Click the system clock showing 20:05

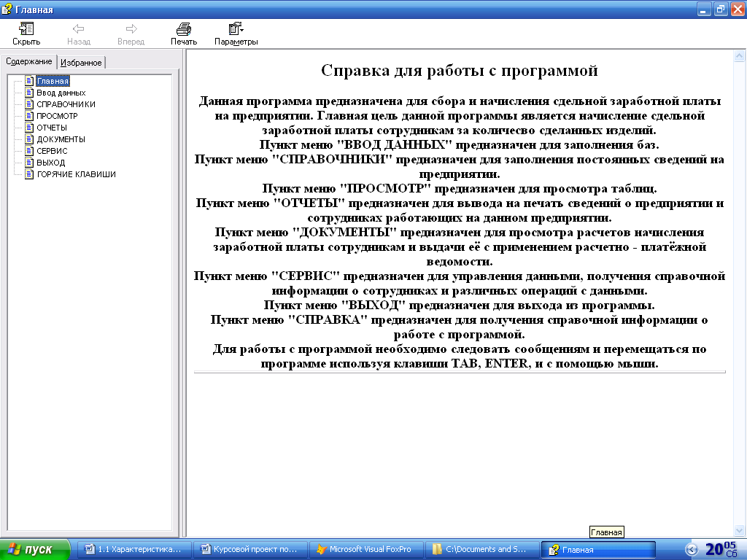[x=721, y=549]
